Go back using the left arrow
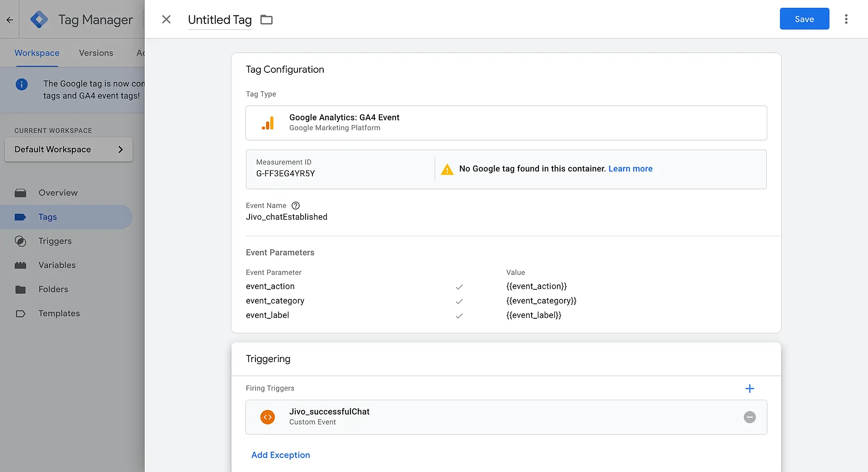Image resolution: width=868 pixels, height=472 pixels. pos(9,19)
